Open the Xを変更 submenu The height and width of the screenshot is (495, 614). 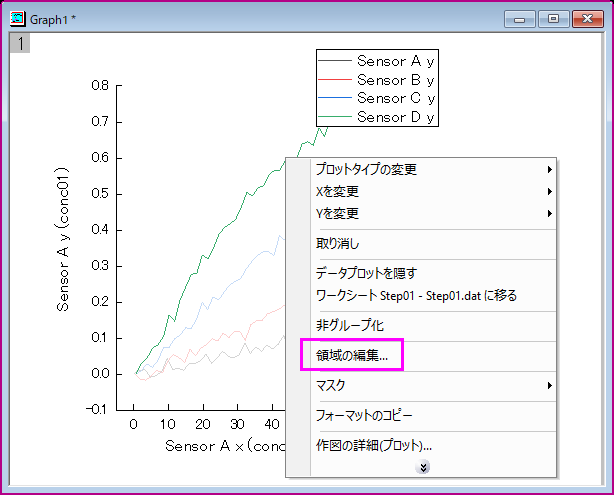click(421, 191)
